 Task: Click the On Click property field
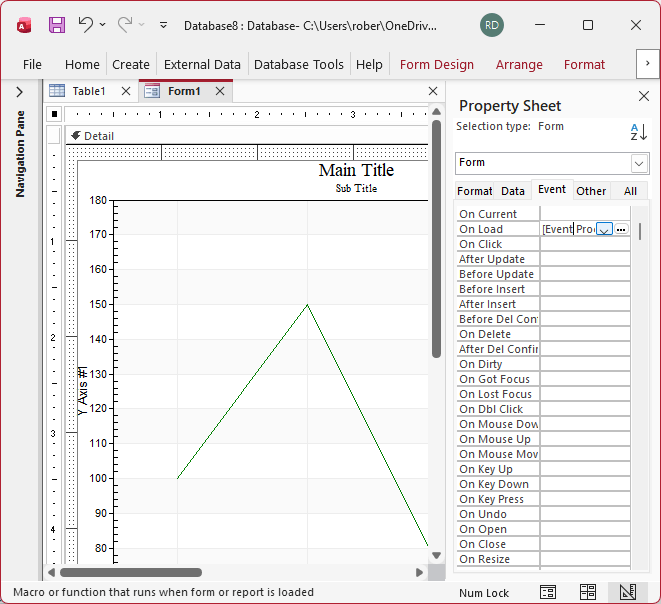(585, 244)
